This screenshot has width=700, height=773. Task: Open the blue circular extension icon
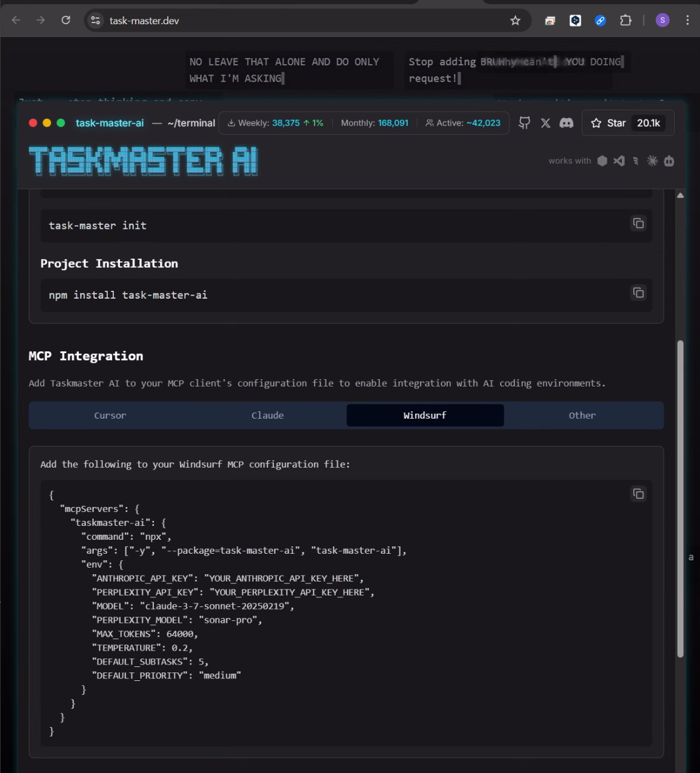[601, 21]
